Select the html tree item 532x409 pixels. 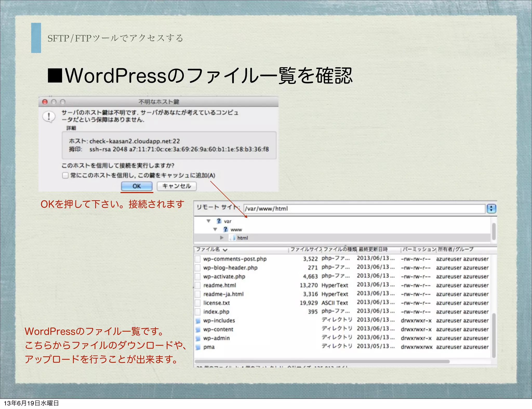coord(243,238)
